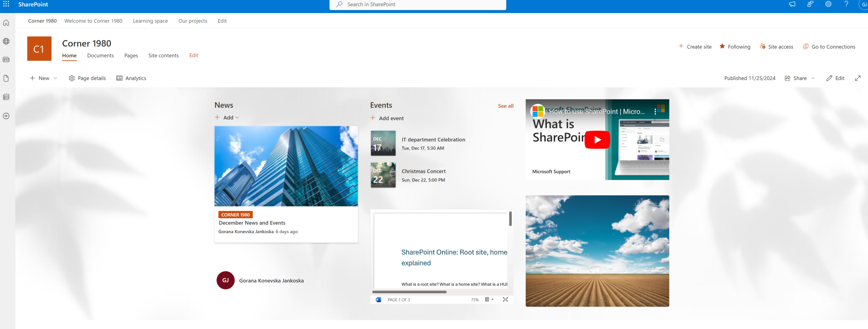Screen dimensions: 868x329
Task: Open the skyscraper news thumbnail
Action: click(x=286, y=166)
